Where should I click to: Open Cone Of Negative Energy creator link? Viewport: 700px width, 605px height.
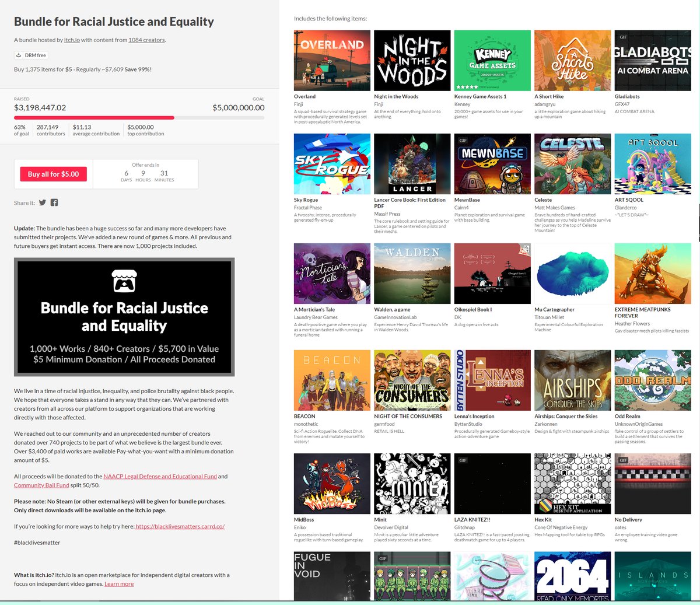point(561,527)
